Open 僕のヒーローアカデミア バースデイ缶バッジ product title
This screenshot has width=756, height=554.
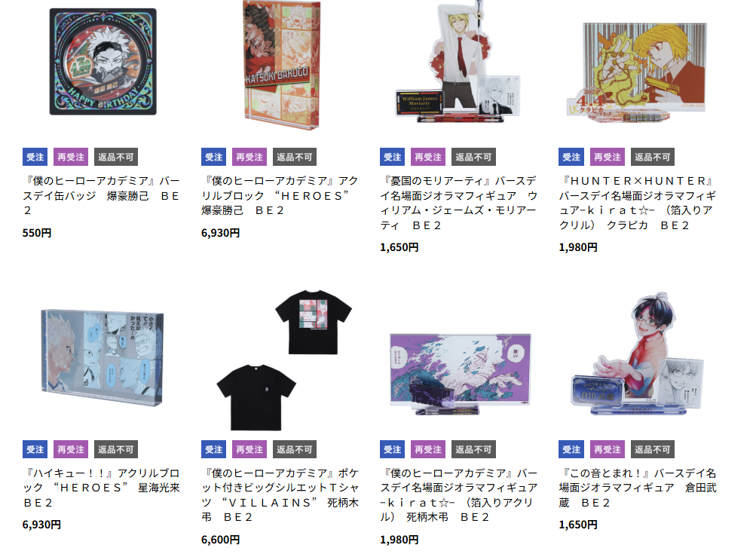(x=101, y=195)
